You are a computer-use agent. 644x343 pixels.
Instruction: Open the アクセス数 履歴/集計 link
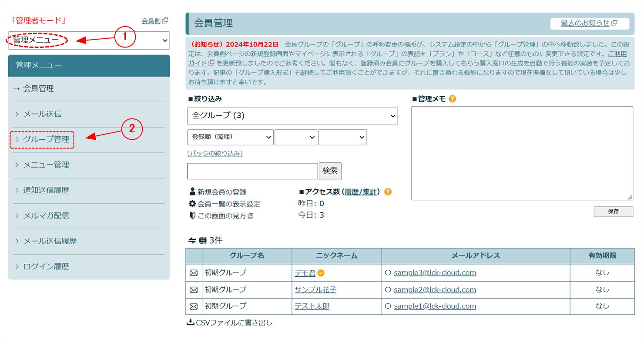point(361,192)
